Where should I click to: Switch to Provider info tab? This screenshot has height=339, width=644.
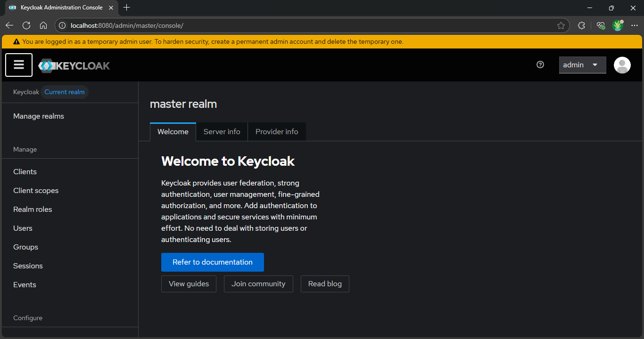tap(277, 132)
